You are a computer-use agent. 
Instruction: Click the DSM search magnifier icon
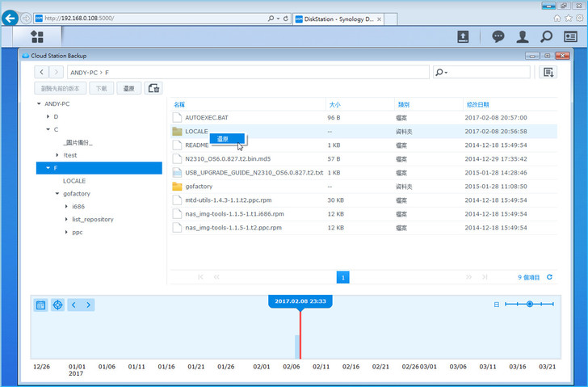pyautogui.click(x=547, y=36)
